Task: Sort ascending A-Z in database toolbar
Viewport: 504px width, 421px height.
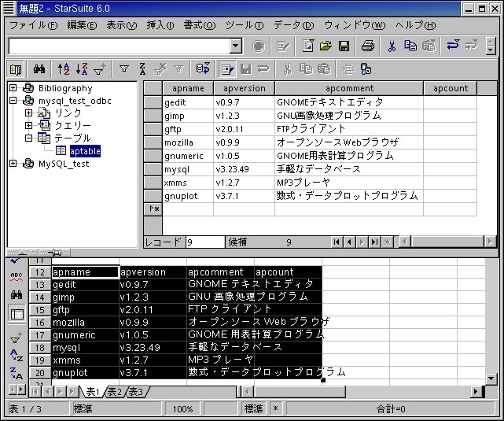Action: pyautogui.click(x=64, y=69)
